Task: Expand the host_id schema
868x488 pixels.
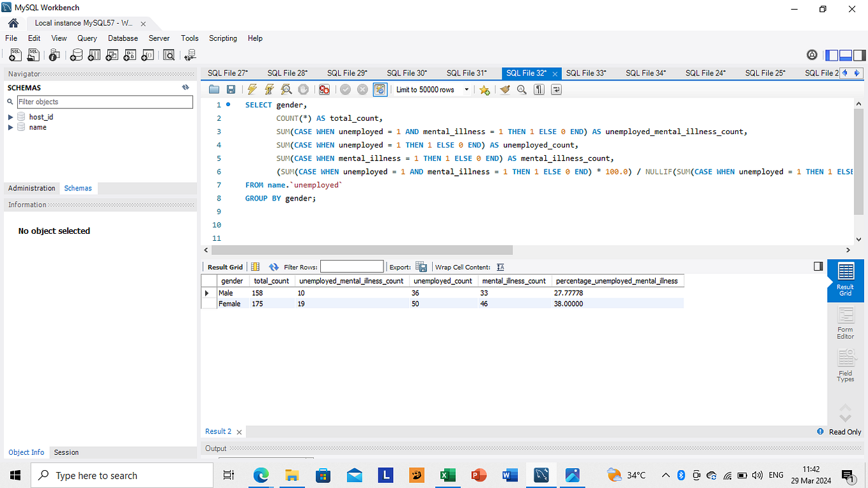Action: click(x=10, y=117)
